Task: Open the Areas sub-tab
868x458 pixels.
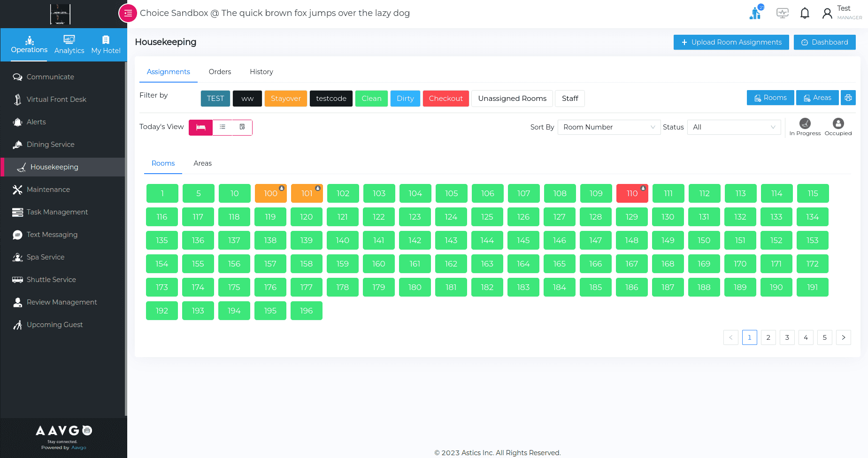Action: pos(202,163)
